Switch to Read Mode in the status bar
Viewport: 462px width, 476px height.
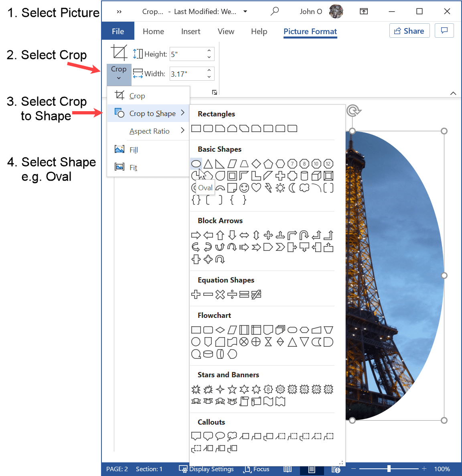tap(288, 469)
